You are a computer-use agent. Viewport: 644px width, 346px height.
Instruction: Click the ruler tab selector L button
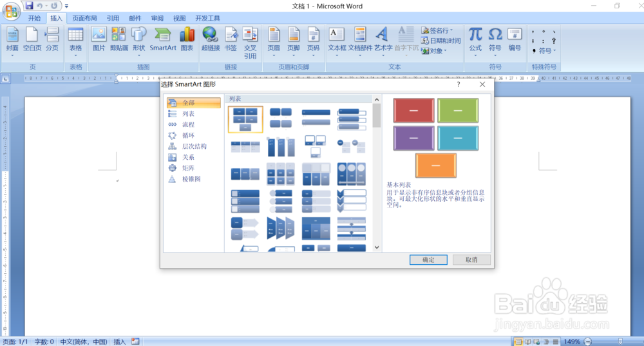coord(5,79)
